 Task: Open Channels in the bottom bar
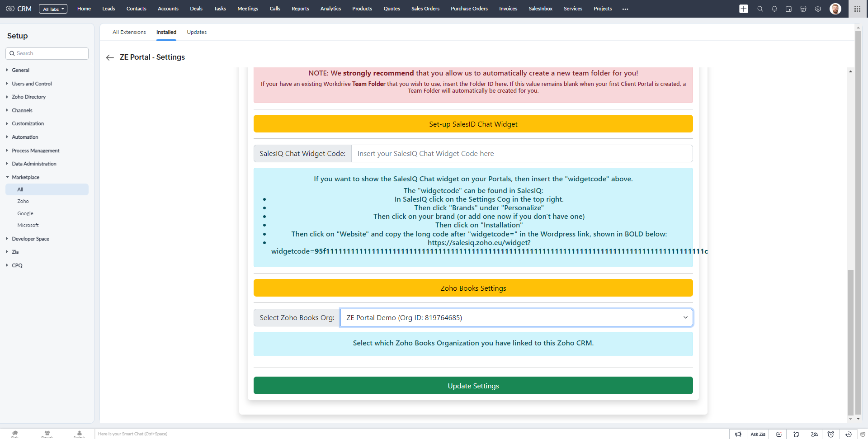[x=47, y=434]
